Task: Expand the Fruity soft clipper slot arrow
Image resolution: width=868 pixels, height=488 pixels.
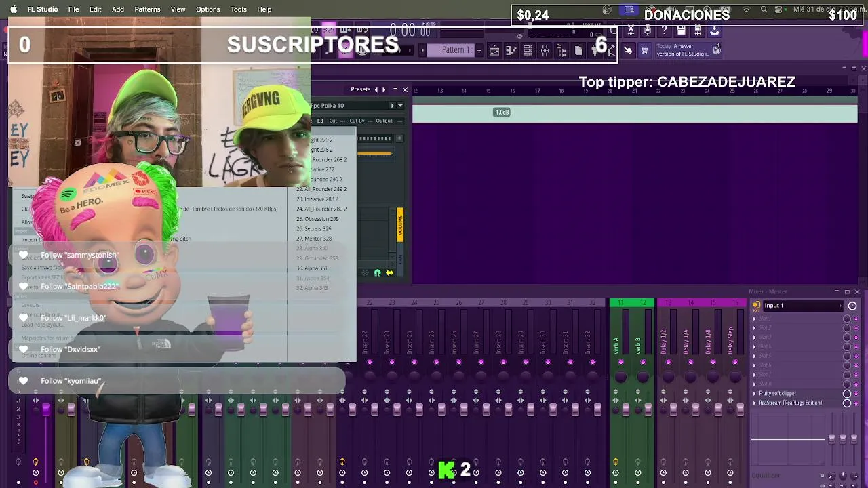Action: pos(755,394)
